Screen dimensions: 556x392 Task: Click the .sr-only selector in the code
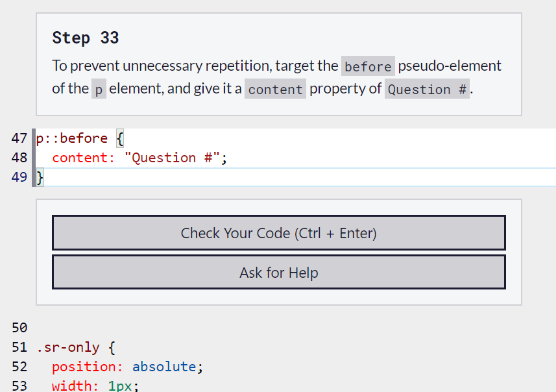coord(68,347)
